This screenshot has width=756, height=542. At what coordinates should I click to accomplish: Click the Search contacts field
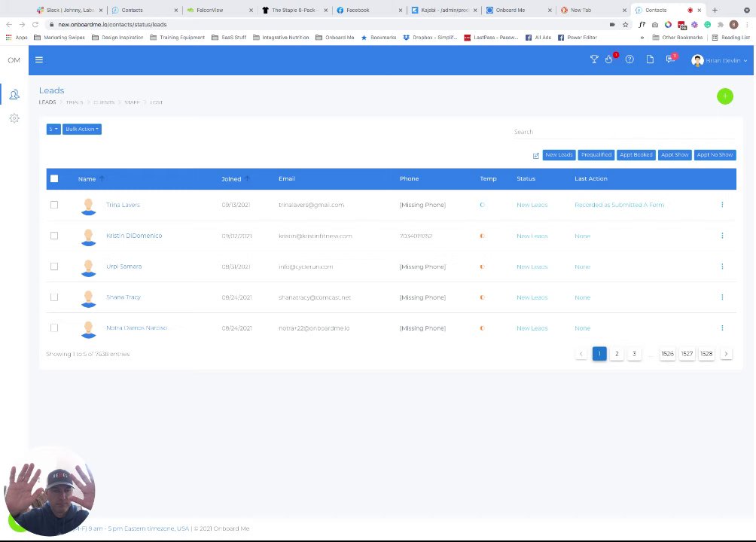[x=624, y=132]
